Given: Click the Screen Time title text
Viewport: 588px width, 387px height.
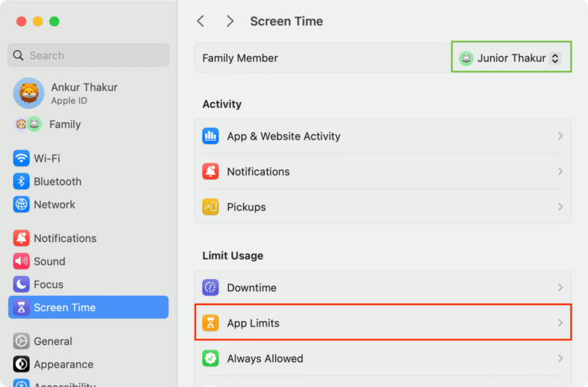Looking at the screenshot, I should click(x=286, y=21).
